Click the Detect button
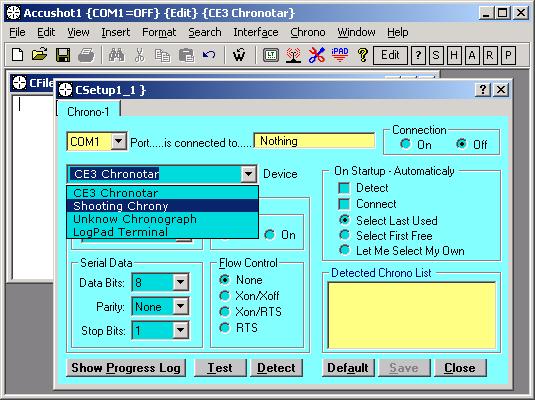The height and width of the screenshot is (400, 535). click(276, 368)
